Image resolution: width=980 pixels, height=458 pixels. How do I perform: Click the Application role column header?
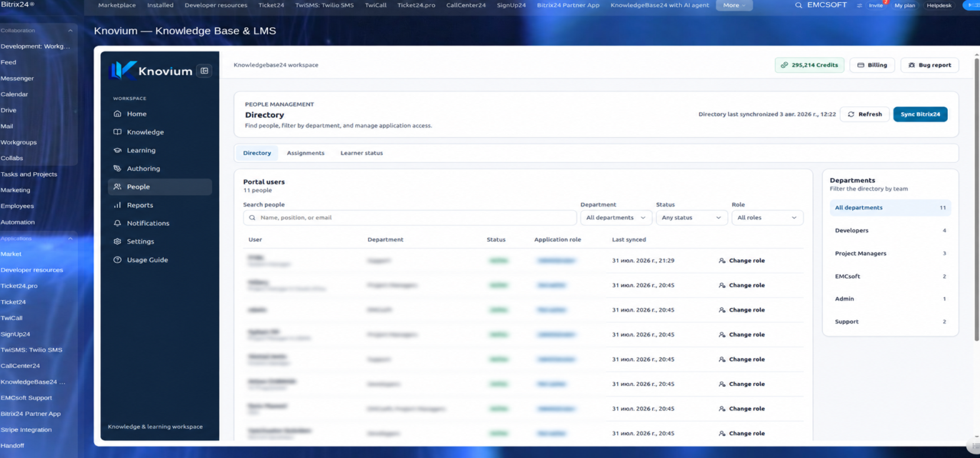pos(557,240)
